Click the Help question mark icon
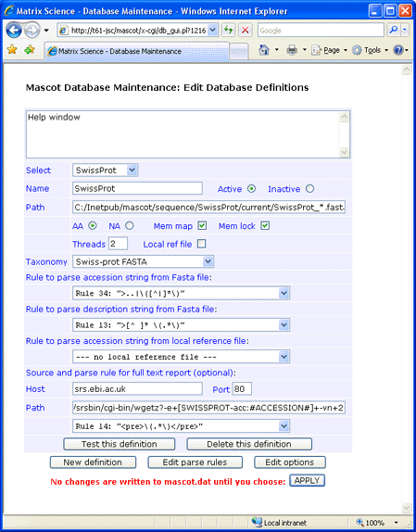 click(398, 50)
